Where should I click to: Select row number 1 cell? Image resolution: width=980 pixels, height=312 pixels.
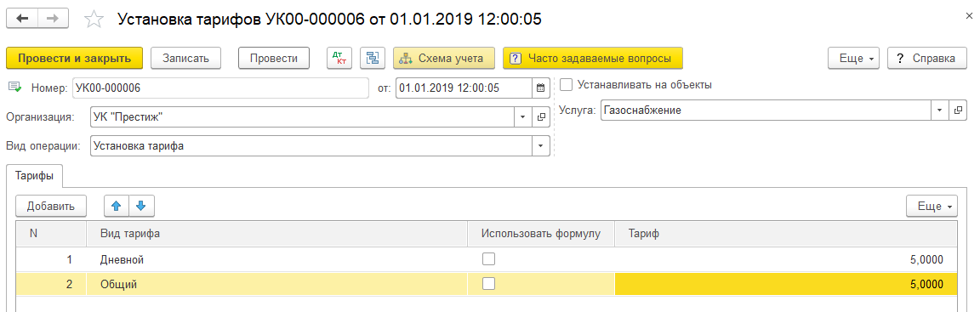tap(51, 260)
